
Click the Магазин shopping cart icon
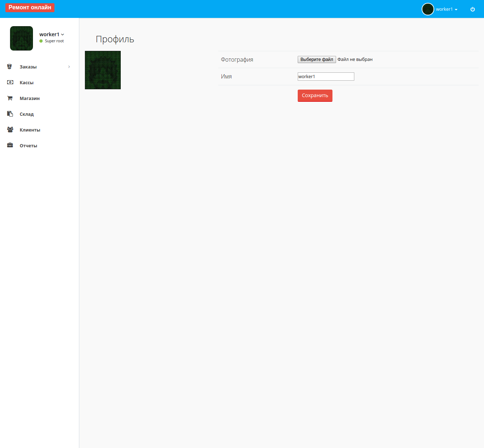[10, 98]
